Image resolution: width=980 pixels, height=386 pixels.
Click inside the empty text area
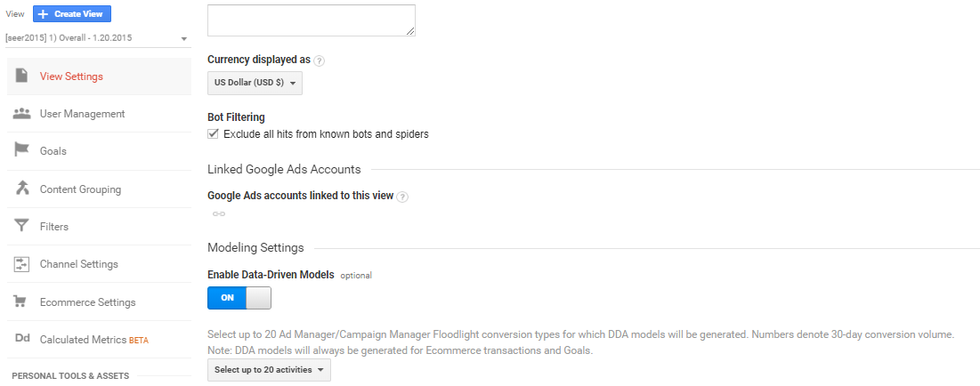click(312, 20)
